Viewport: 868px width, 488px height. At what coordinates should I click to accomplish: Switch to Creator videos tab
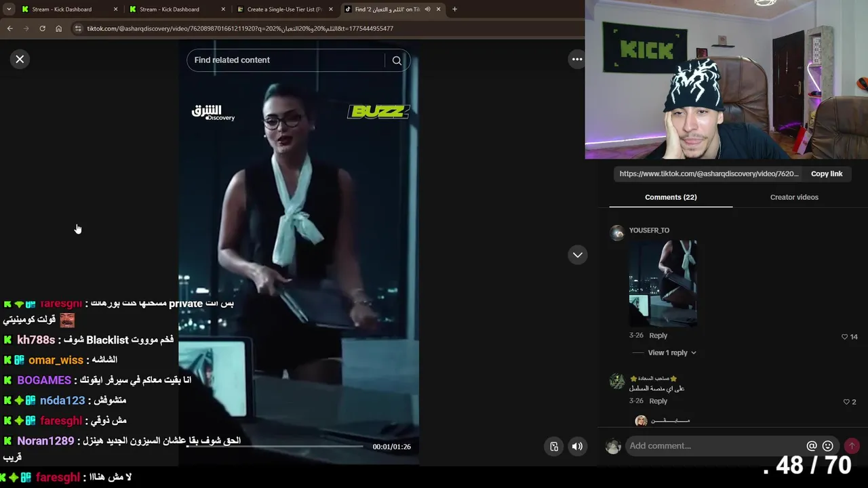[x=794, y=197]
